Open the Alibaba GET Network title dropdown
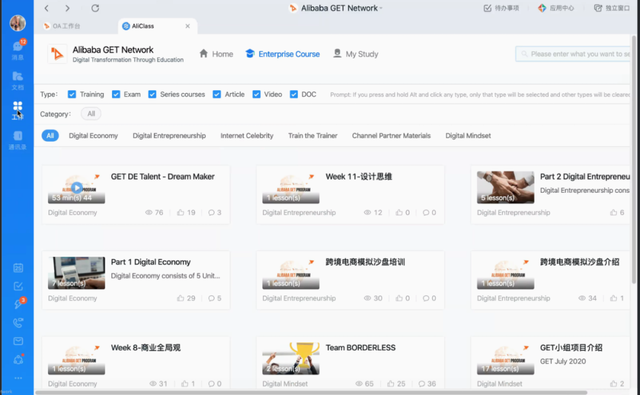 coord(336,8)
